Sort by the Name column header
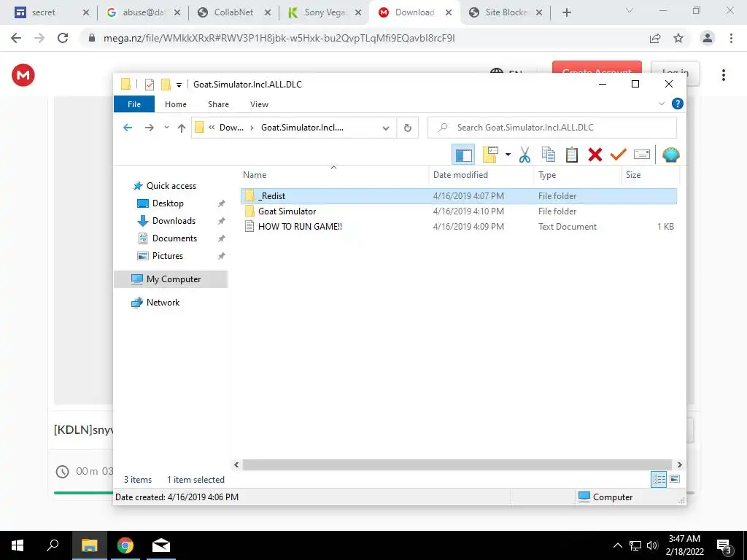The width and height of the screenshot is (747, 560). pos(334,175)
